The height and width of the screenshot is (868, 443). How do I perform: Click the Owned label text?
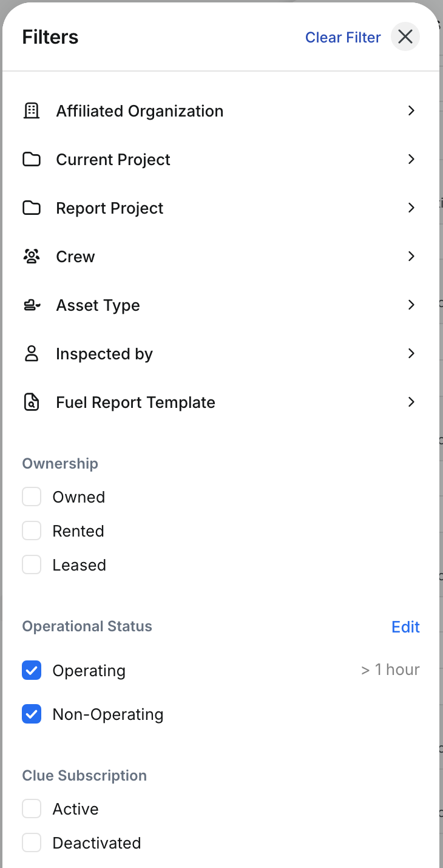pyautogui.click(x=79, y=497)
